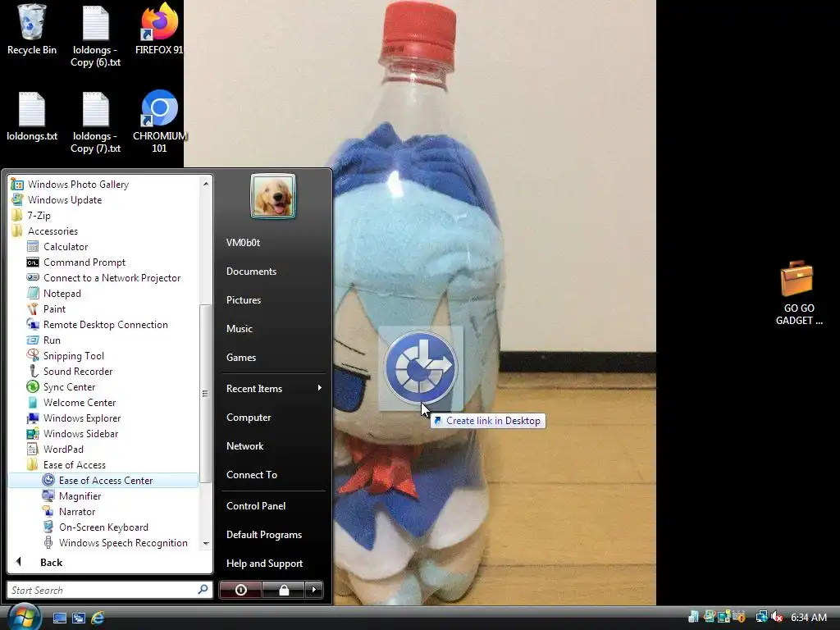Select the loldongs.txt file icon

32,116
